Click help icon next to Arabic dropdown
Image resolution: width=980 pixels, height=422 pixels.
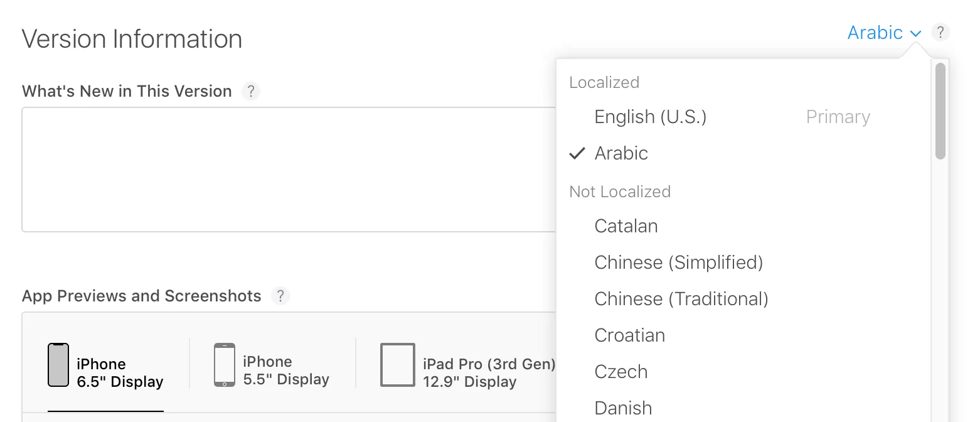[x=939, y=32]
